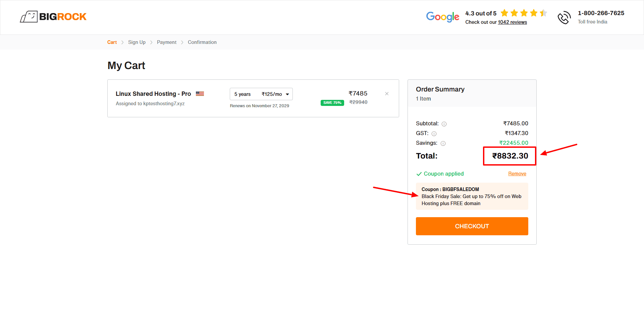Screen dimensions: 644x309
Task: Click the BigRock logo
Action: coord(53,17)
